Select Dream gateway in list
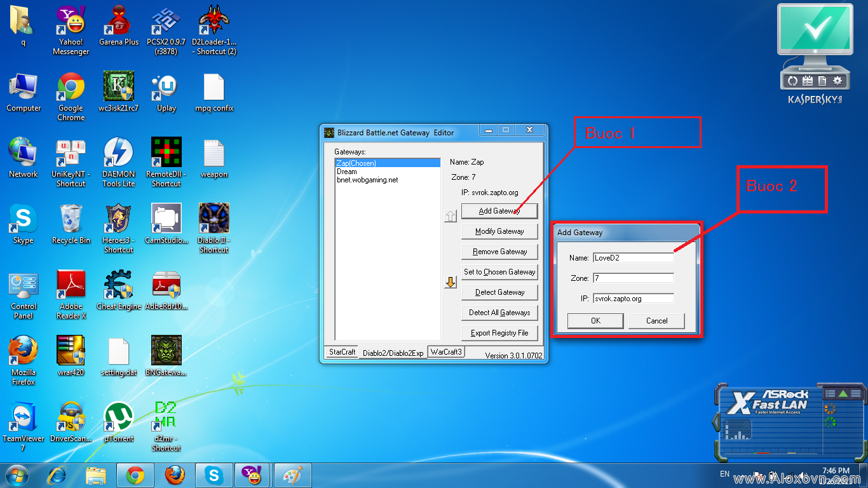 click(x=388, y=172)
